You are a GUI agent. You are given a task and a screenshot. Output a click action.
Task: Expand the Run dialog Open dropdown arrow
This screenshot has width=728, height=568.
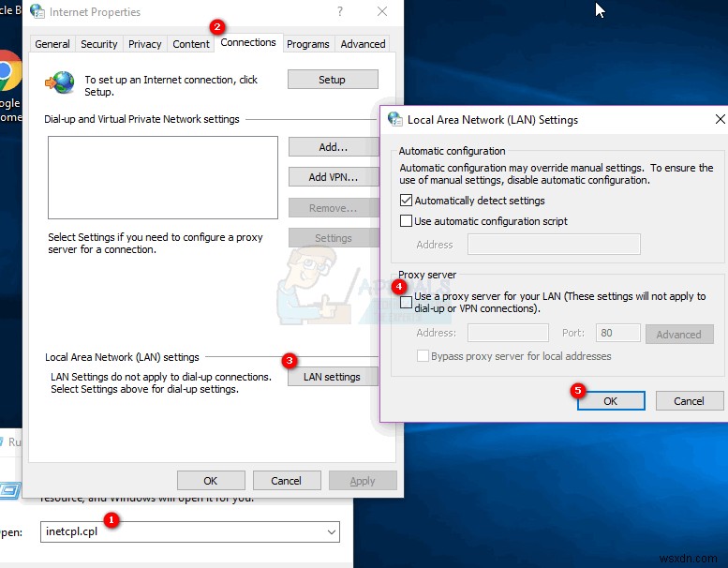(332, 532)
